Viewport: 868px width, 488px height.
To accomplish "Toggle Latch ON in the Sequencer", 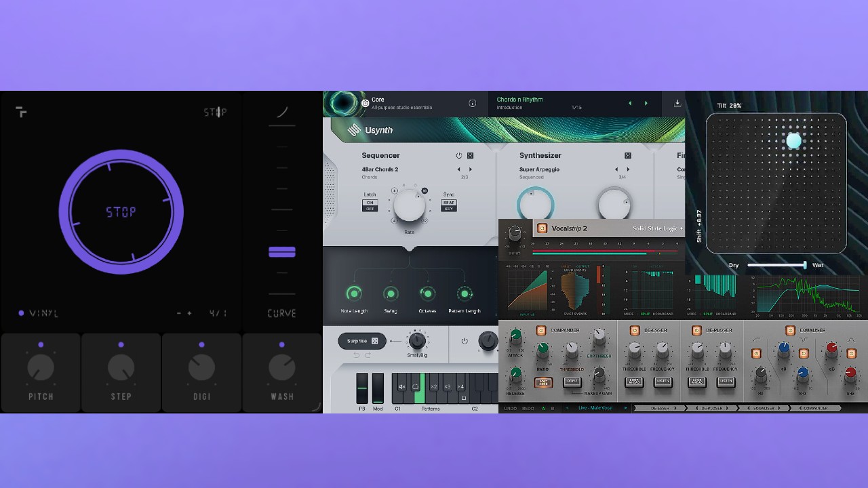I will [x=370, y=201].
